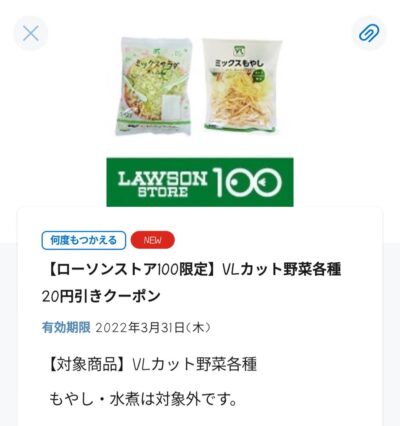Tap the Lawson Store 100 logo banner
400x426 pixels.
coord(200,182)
